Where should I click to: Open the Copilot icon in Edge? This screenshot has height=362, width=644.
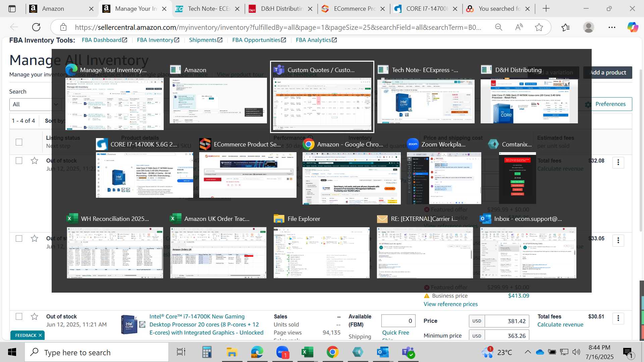(633, 27)
